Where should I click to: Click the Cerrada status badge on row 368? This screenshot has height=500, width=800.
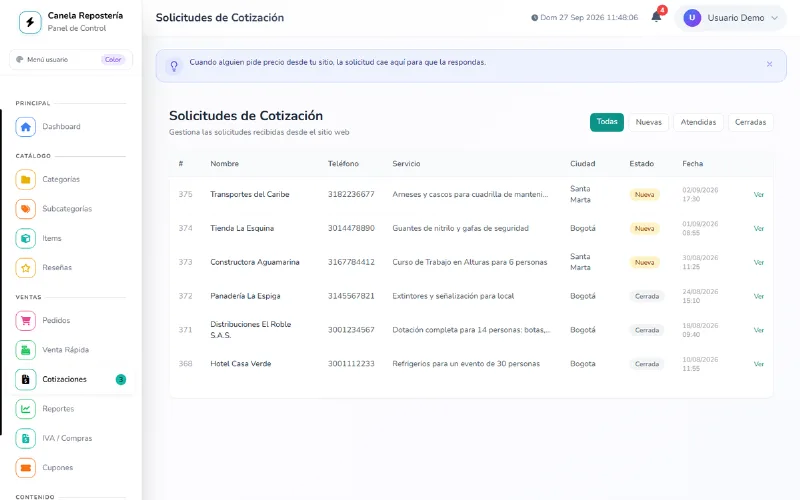[x=646, y=364]
